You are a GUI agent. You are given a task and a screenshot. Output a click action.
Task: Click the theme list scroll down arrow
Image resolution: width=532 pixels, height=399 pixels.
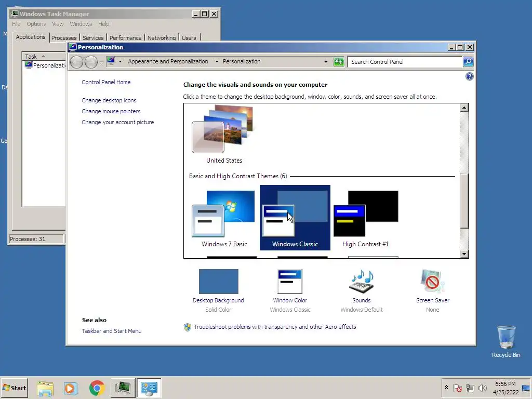tap(464, 254)
